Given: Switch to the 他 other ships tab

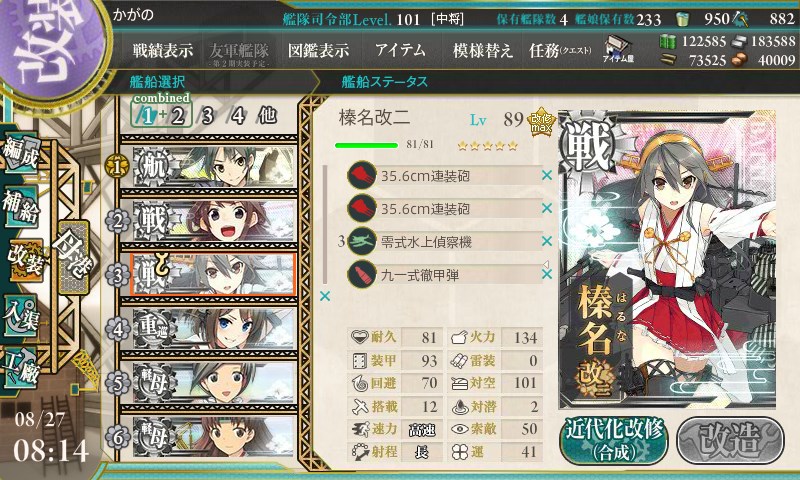Looking at the screenshot, I should (x=267, y=116).
